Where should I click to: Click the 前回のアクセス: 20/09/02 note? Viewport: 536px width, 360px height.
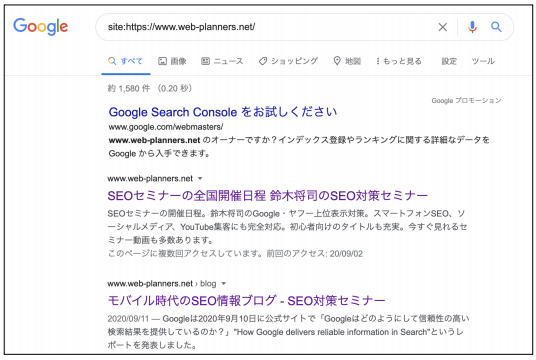(314, 254)
